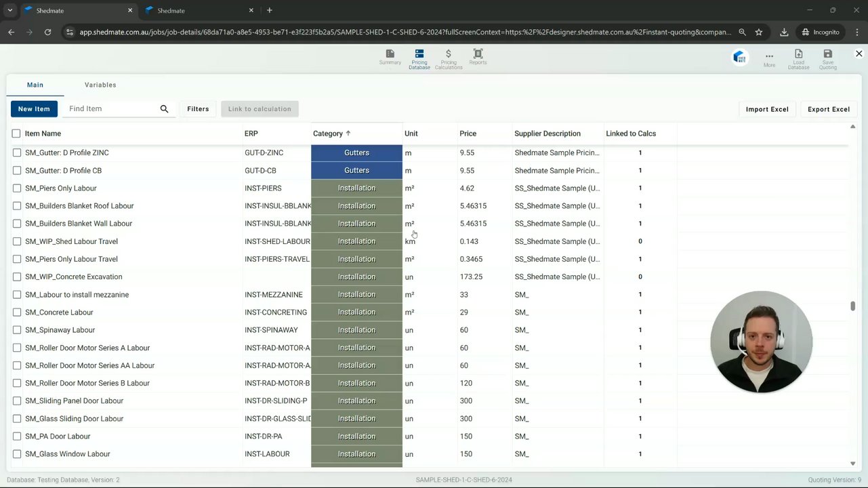
Task: Click the Gutters category cell for GUT-D-ZINC
Action: [x=356, y=152]
